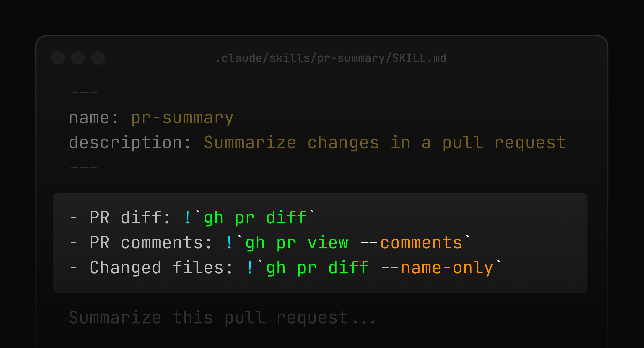The width and height of the screenshot is (644, 348).
Task: Click the "Summarize changes in a pull request" text
Action: (385, 143)
